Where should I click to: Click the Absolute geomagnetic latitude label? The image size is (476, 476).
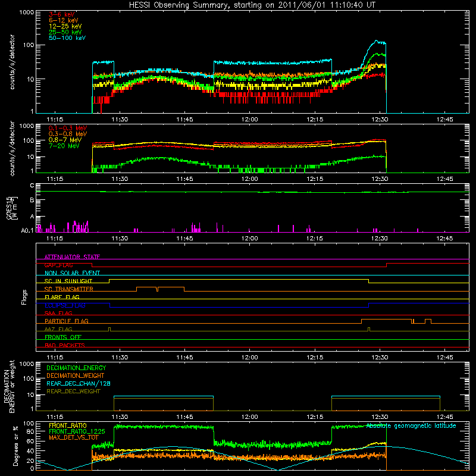[x=411, y=425]
